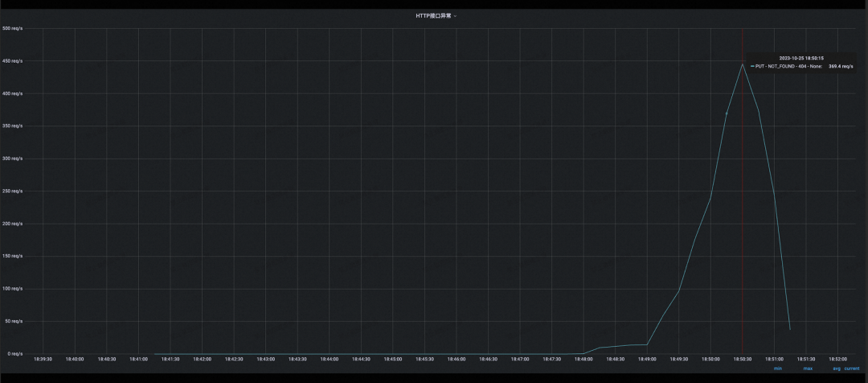Sort legend by the max column
This screenshot has height=383, width=868.
(x=809, y=369)
